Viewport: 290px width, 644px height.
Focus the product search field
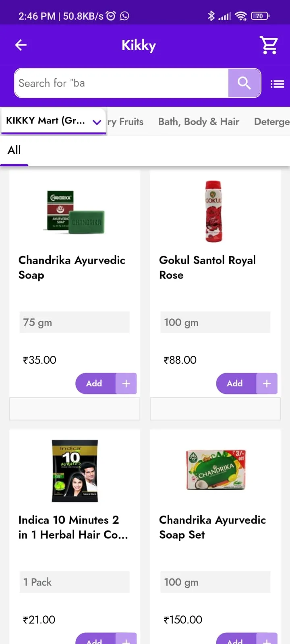tap(121, 83)
